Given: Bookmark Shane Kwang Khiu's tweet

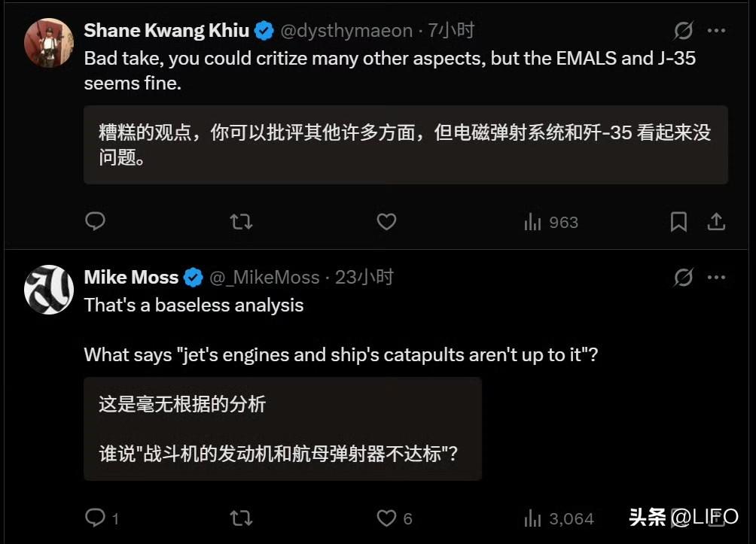Looking at the screenshot, I should (678, 222).
